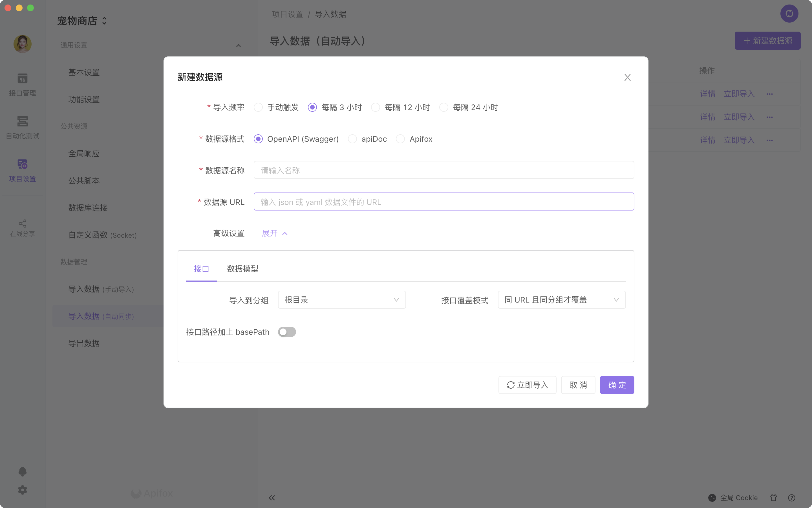This screenshot has height=508, width=812.
Task: Open 接口管理 in the sidebar
Action: [x=23, y=85]
